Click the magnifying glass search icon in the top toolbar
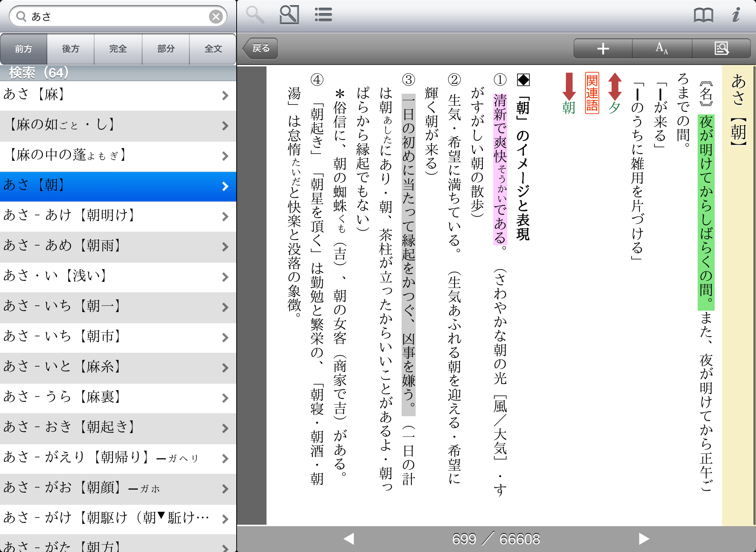This screenshot has height=552, width=756. [x=255, y=15]
